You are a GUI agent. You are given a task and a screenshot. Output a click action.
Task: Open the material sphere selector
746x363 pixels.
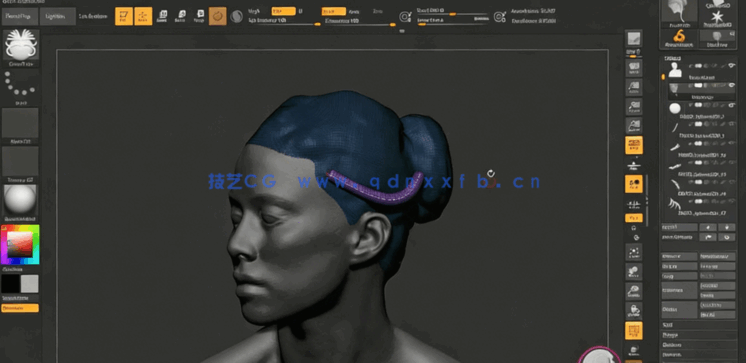point(20,200)
